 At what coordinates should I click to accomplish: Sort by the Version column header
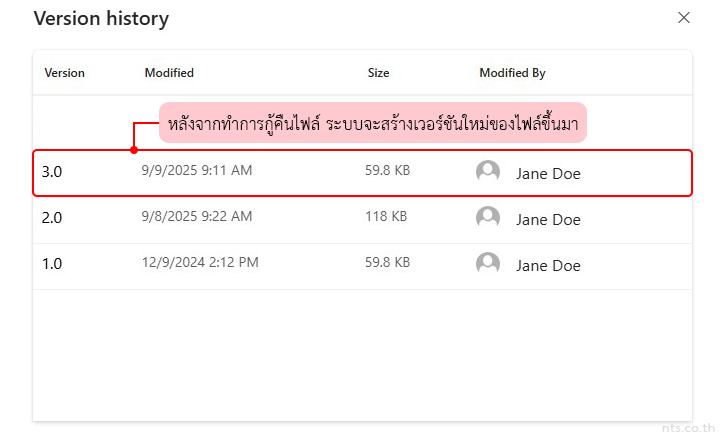[x=64, y=73]
